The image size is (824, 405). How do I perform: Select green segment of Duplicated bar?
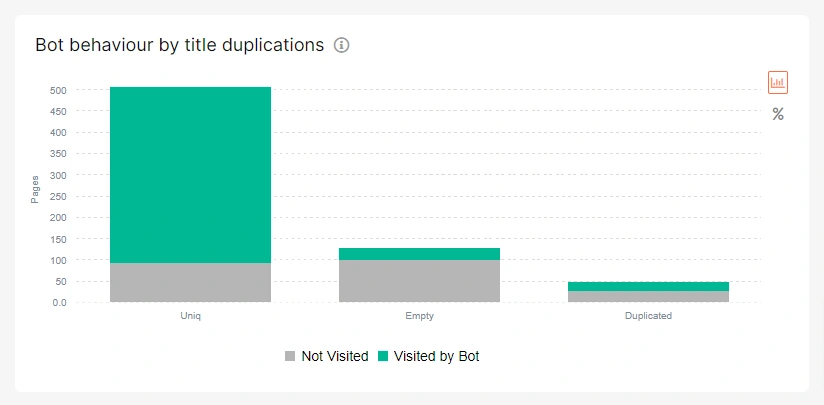point(648,286)
